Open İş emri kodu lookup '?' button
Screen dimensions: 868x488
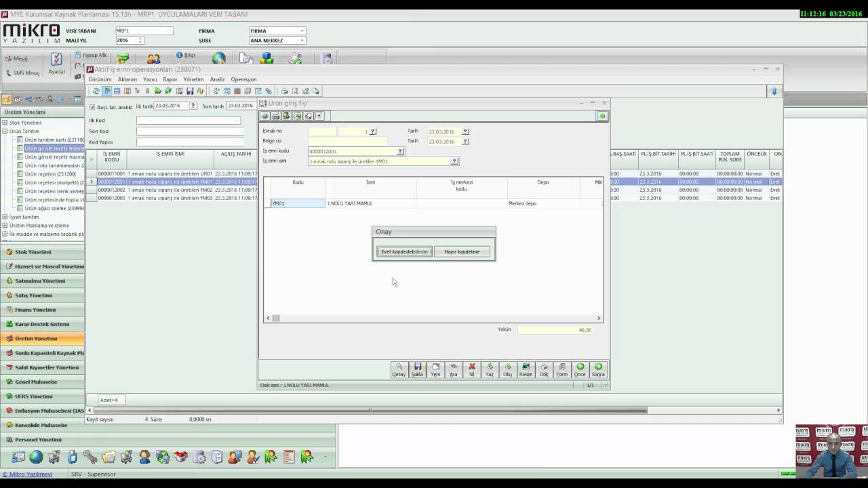click(x=400, y=151)
